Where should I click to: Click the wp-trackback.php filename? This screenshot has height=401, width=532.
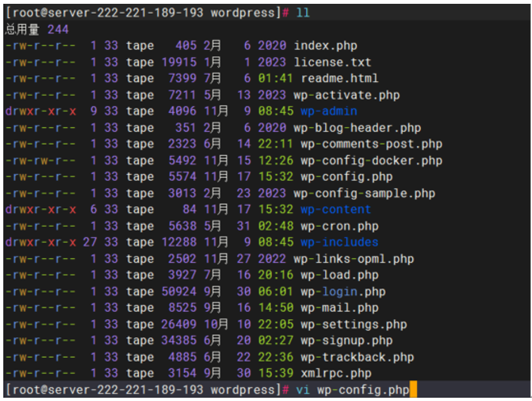(x=357, y=357)
